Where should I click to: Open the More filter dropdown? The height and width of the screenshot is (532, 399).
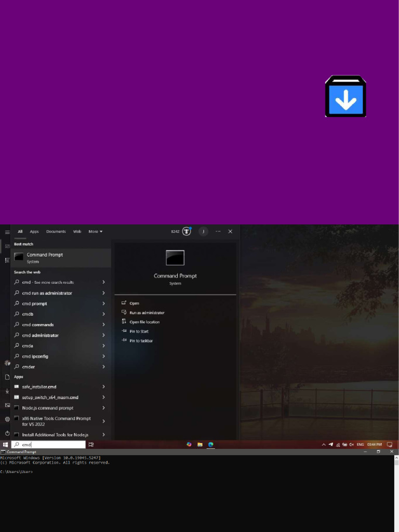point(96,232)
